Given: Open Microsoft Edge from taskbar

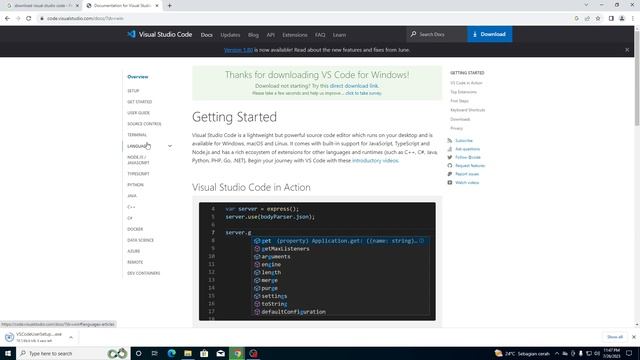Looking at the screenshot, I should coord(171,353).
